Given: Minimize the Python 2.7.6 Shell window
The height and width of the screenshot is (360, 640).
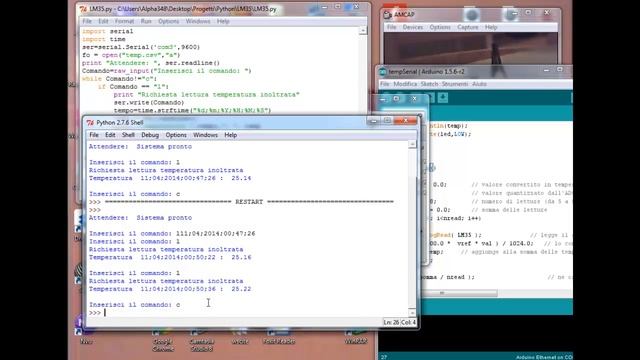Looking at the screenshot, I should click(x=373, y=121).
